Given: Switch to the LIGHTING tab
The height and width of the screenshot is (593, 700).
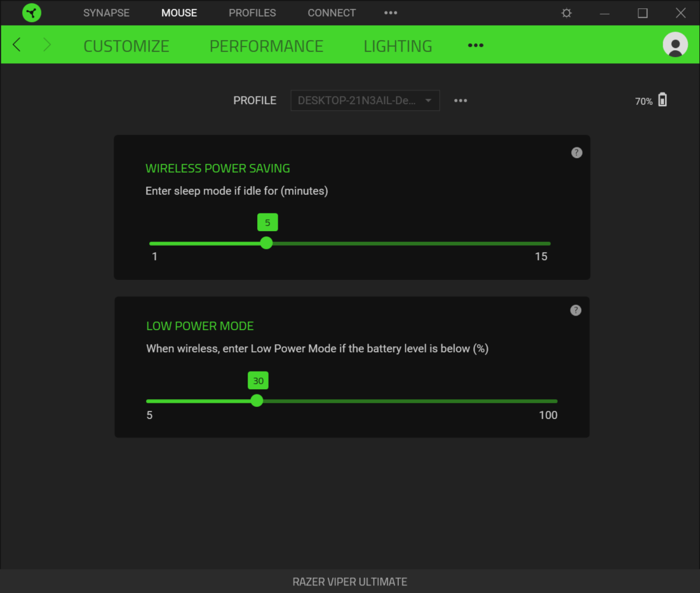Looking at the screenshot, I should tap(398, 46).
